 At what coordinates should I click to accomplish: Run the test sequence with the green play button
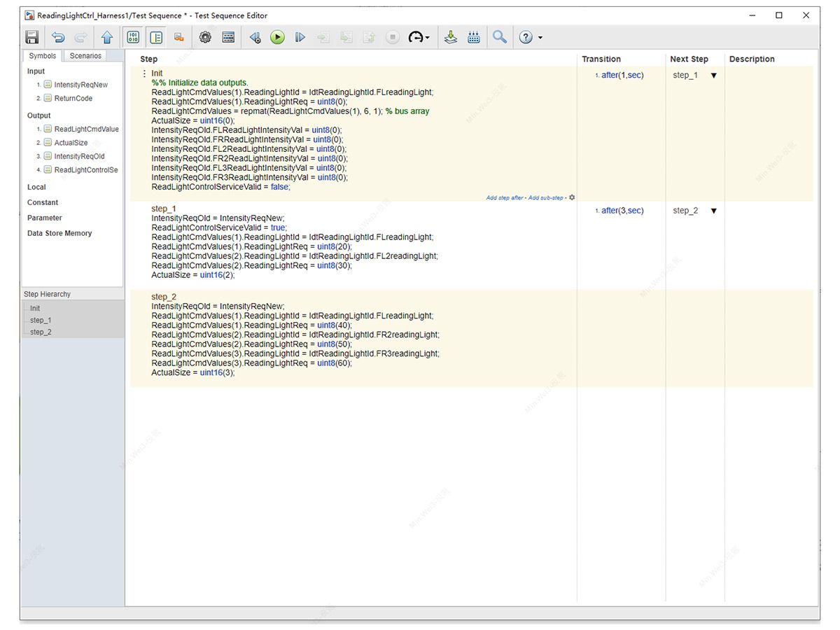pos(277,37)
